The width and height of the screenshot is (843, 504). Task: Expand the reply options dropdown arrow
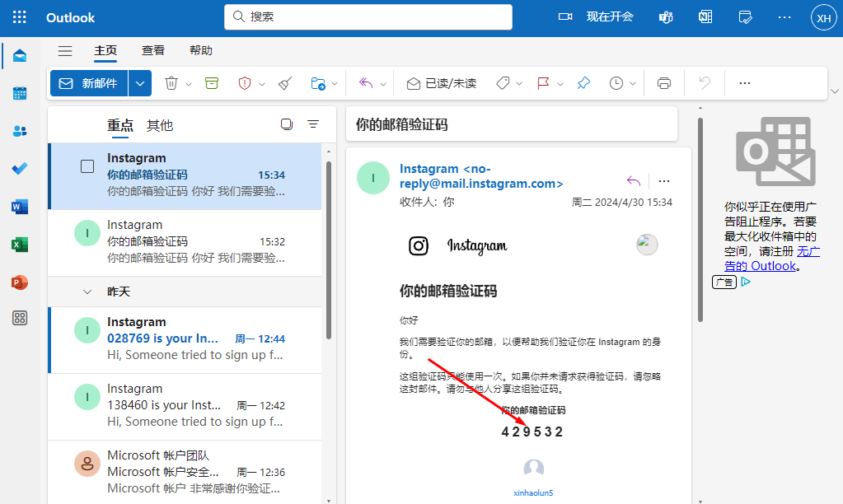(x=383, y=84)
